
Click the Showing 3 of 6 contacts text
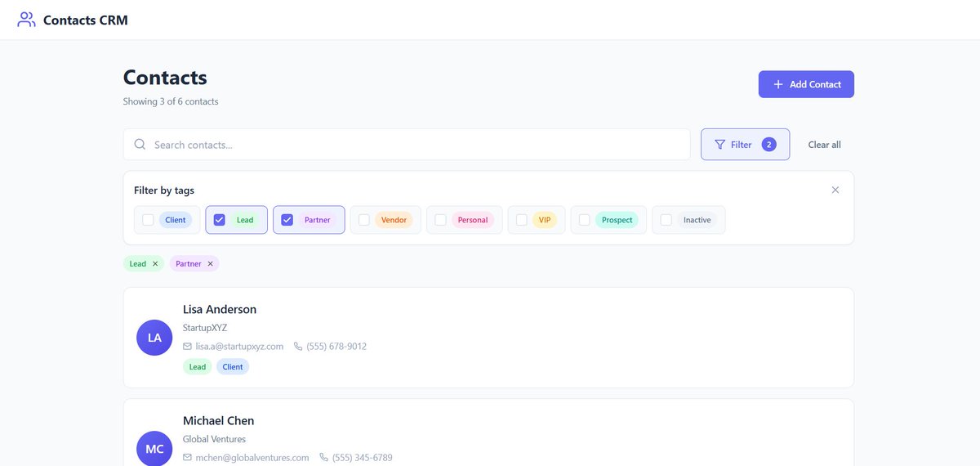point(171,101)
